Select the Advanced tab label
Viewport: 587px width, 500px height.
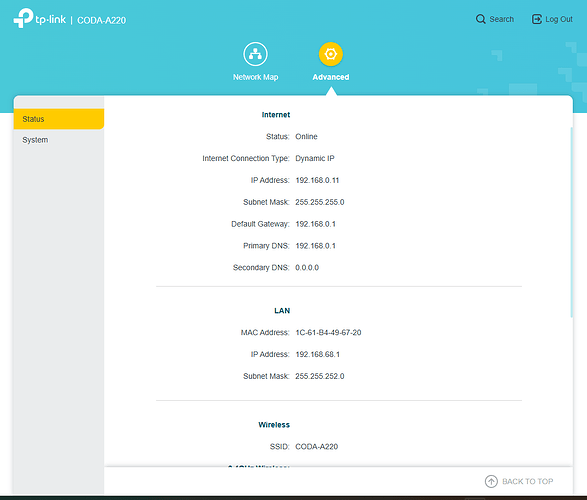point(331,77)
